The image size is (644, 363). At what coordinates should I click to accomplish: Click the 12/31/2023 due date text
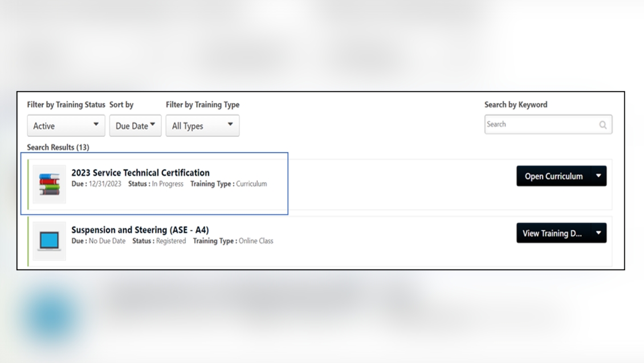105,184
